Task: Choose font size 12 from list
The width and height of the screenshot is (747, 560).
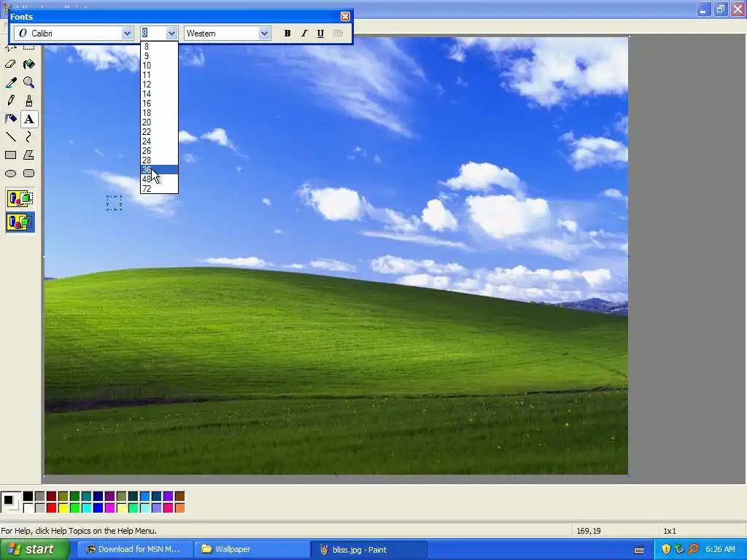Action: (159, 85)
